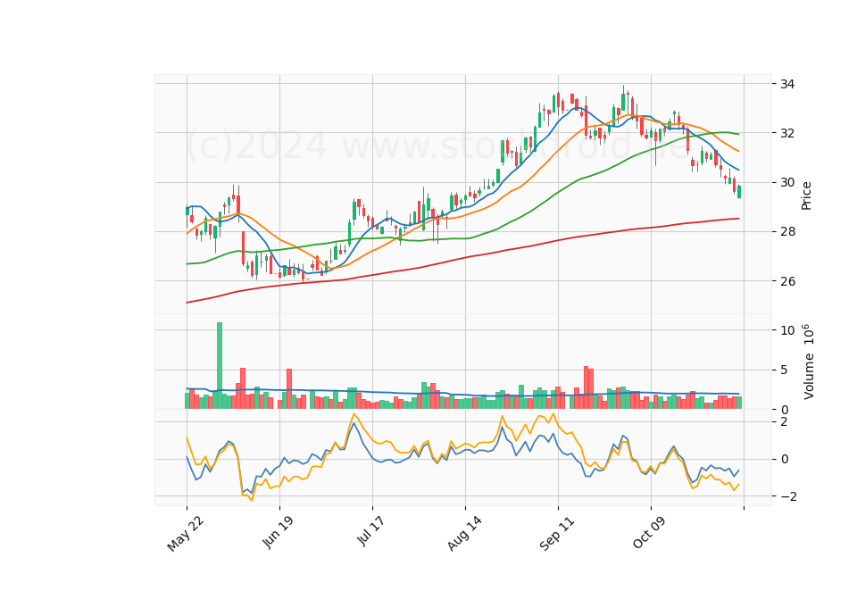
Task: Click the 'Jun 19' date axis label
Action: coord(279,532)
